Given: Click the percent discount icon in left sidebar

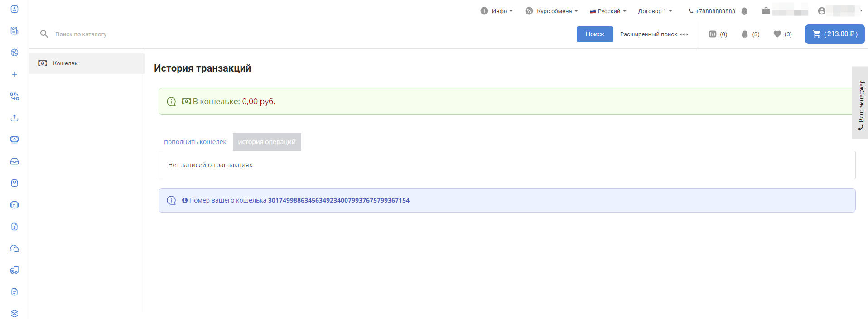Looking at the screenshot, I should [x=14, y=53].
